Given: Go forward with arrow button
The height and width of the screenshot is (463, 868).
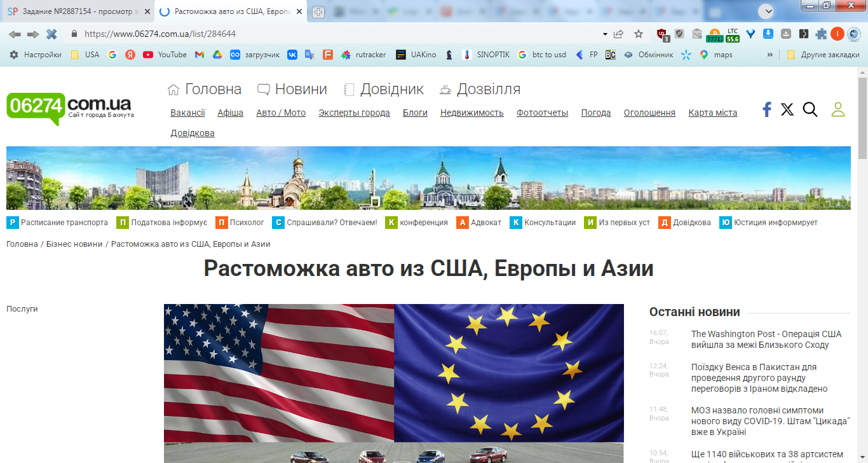Looking at the screenshot, I should [33, 34].
